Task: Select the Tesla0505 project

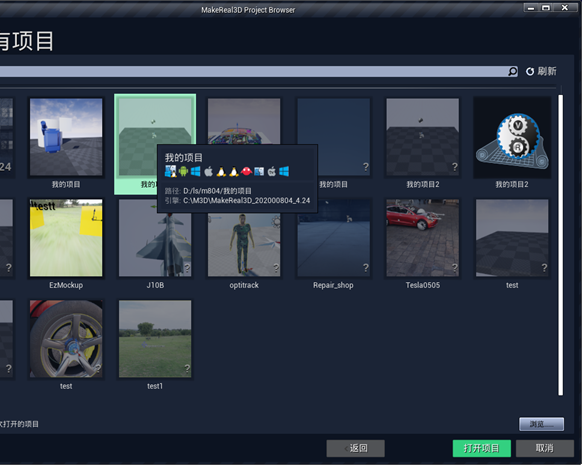Action: (x=422, y=244)
